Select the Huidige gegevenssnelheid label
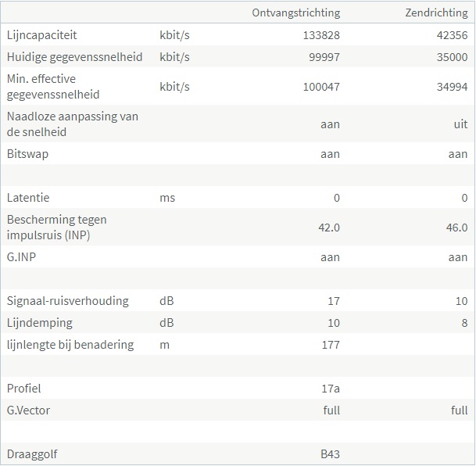476x466 pixels. click(77, 57)
